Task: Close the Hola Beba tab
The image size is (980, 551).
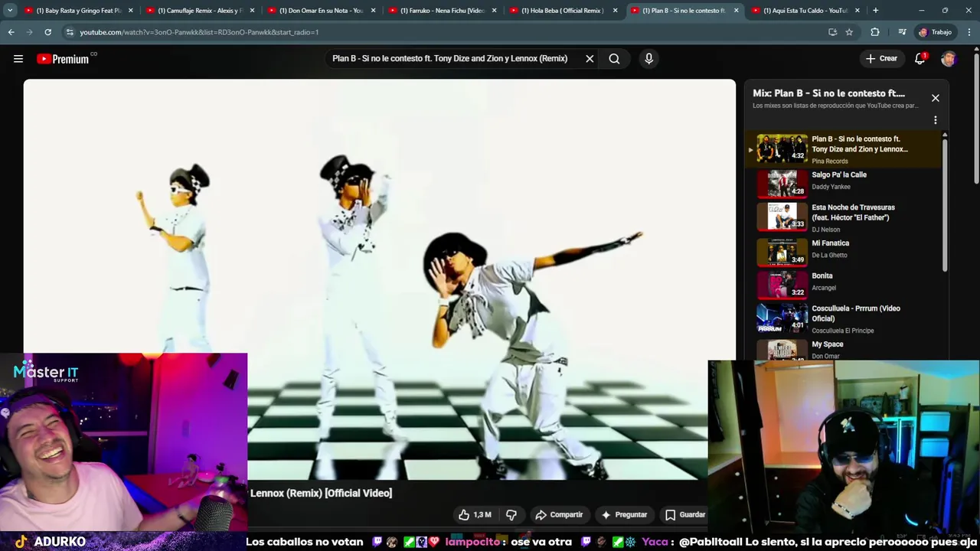Action: (x=615, y=11)
